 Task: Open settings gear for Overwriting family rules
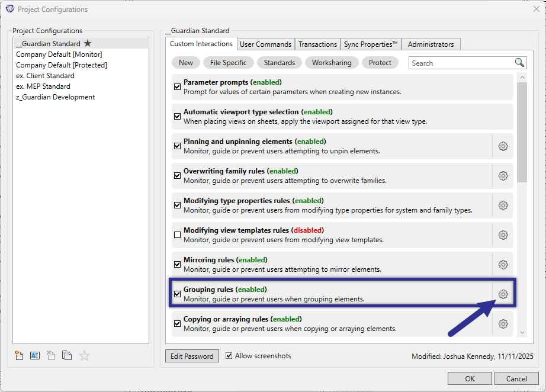503,175
